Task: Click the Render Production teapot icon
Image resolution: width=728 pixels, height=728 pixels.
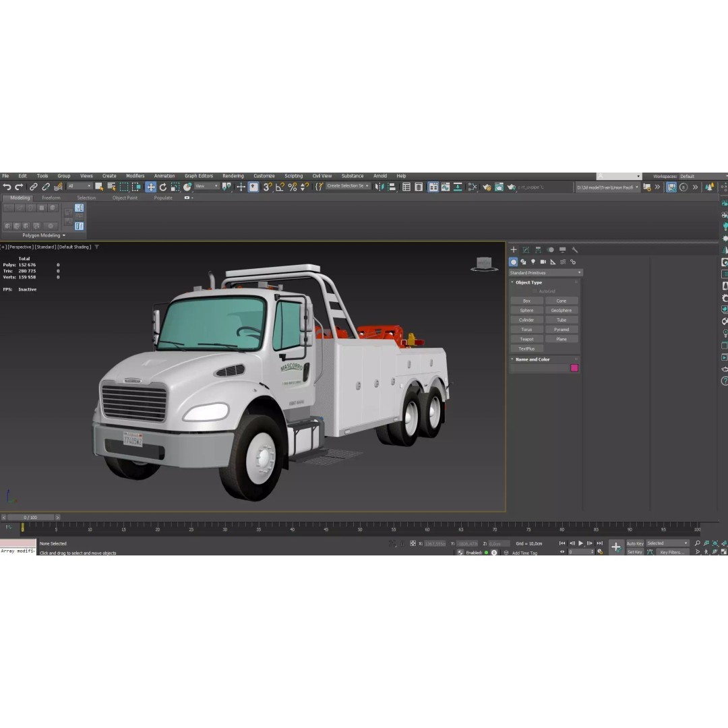Action: click(x=511, y=187)
